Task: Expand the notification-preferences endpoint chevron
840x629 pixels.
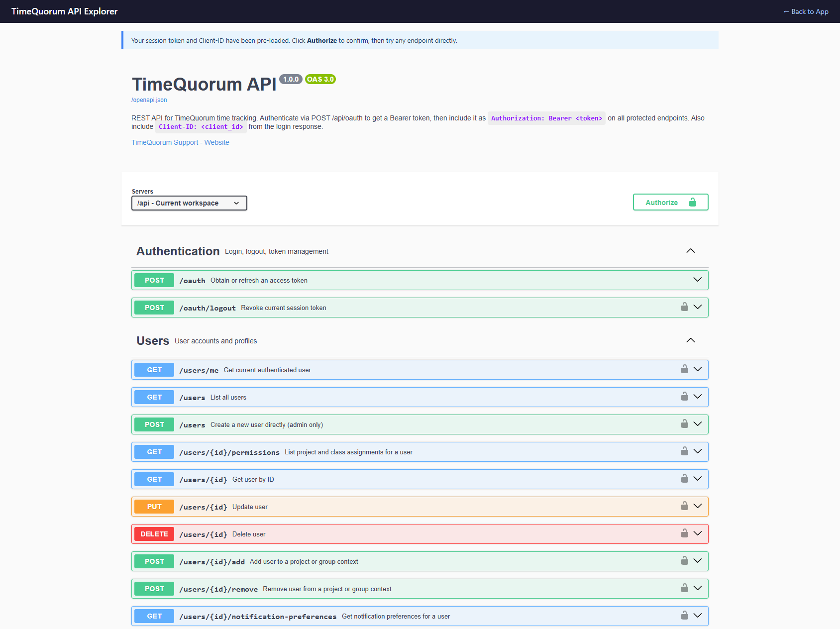Action: pos(698,616)
